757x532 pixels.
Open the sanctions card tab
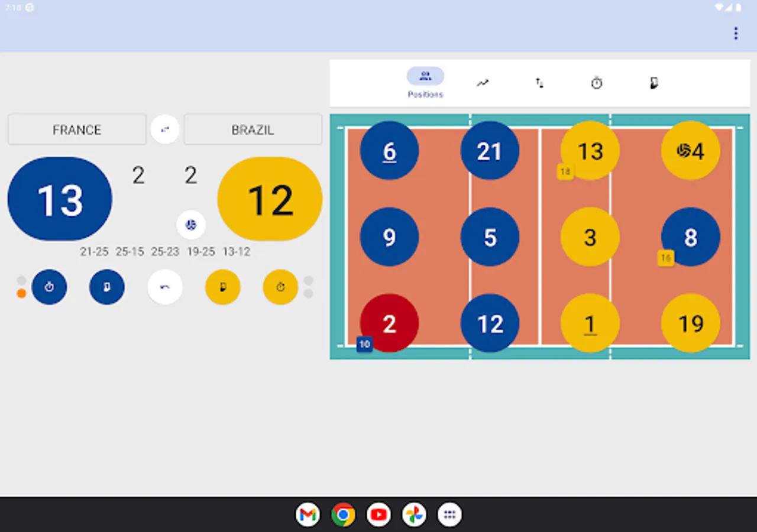pos(654,83)
